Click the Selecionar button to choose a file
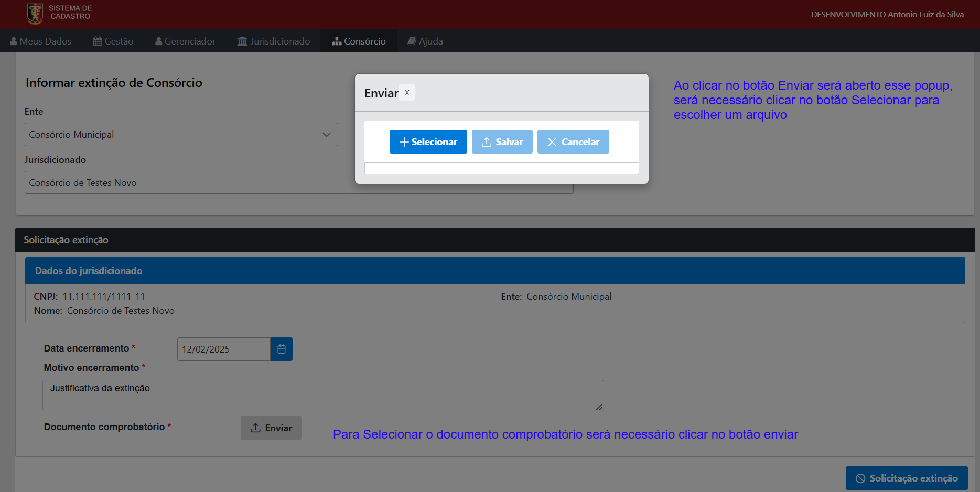980x492 pixels. tap(428, 141)
